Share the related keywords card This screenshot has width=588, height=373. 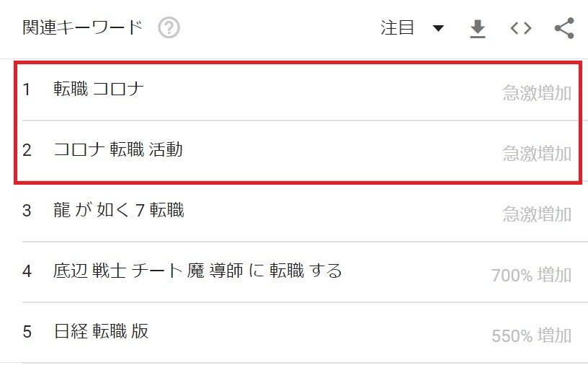pyautogui.click(x=564, y=28)
